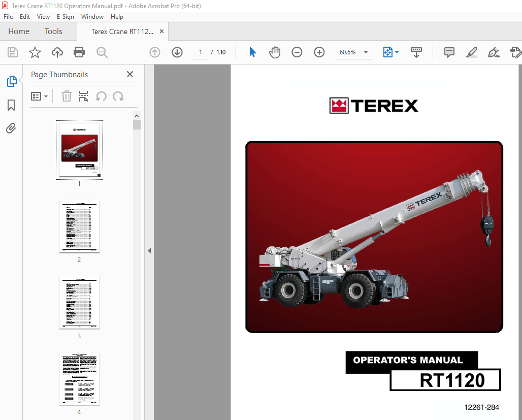Click zoom in plus button
This screenshot has width=522, height=420.
319,52
